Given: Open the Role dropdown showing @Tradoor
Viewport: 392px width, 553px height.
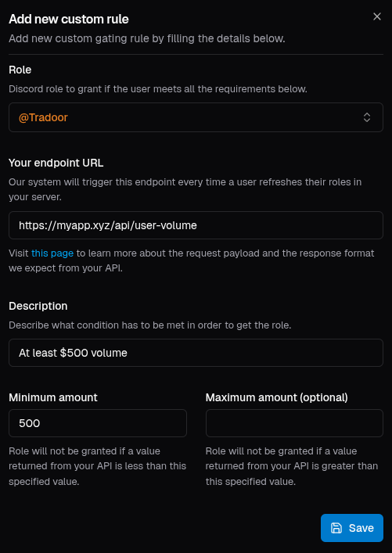Looking at the screenshot, I should [x=196, y=117].
